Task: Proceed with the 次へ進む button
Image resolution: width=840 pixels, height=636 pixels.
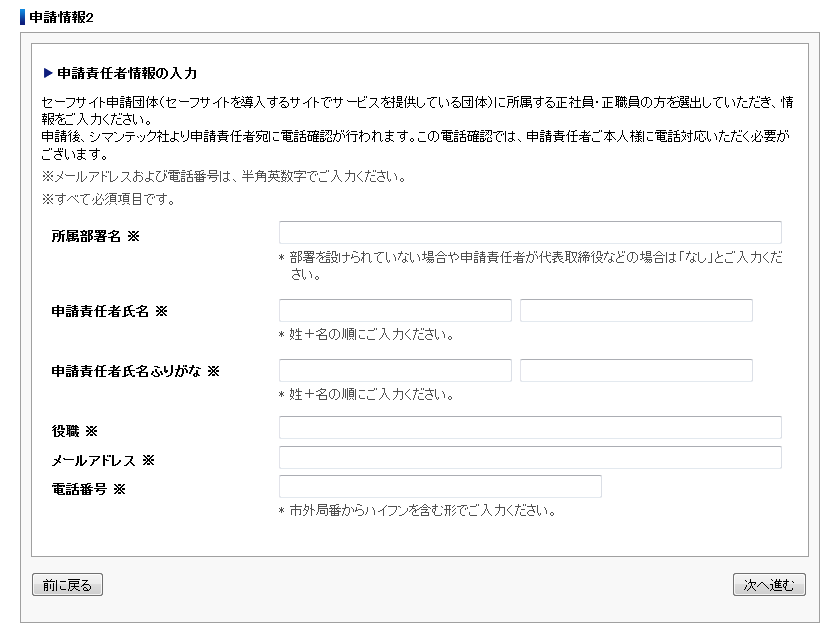Action: coord(769,585)
